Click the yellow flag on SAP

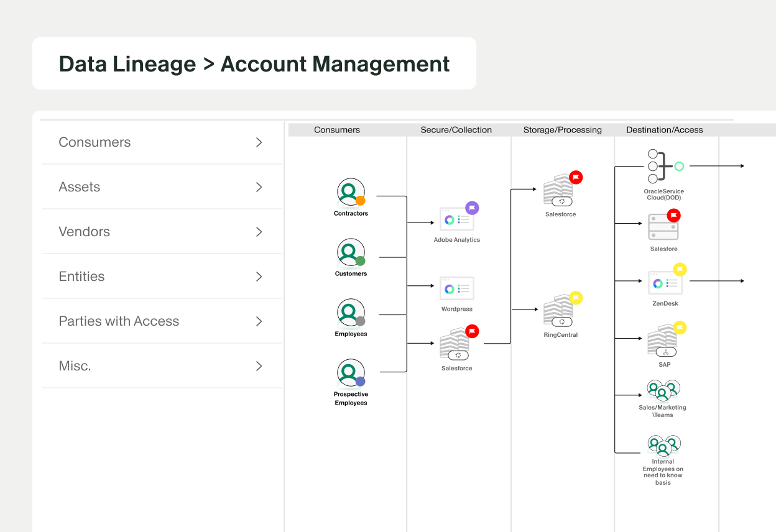coord(680,328)
